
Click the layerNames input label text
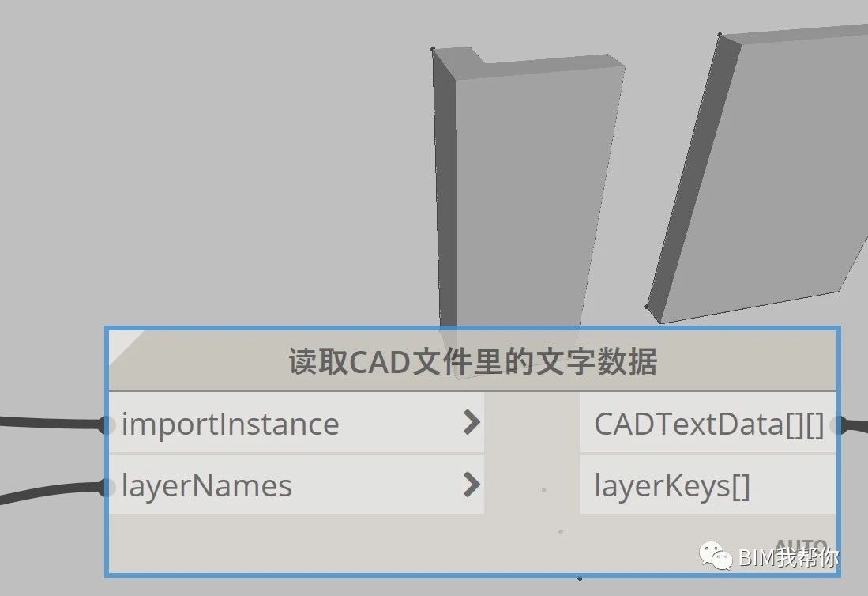(205, 486)
